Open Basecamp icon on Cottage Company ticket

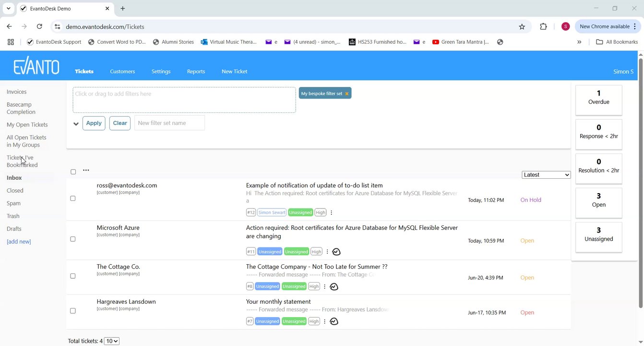tap(334, 286)
